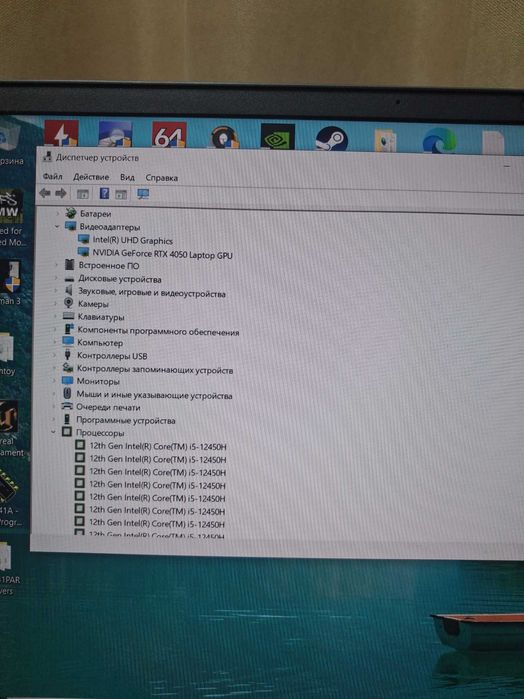Open the Действие menu

(x=91, y=177)
